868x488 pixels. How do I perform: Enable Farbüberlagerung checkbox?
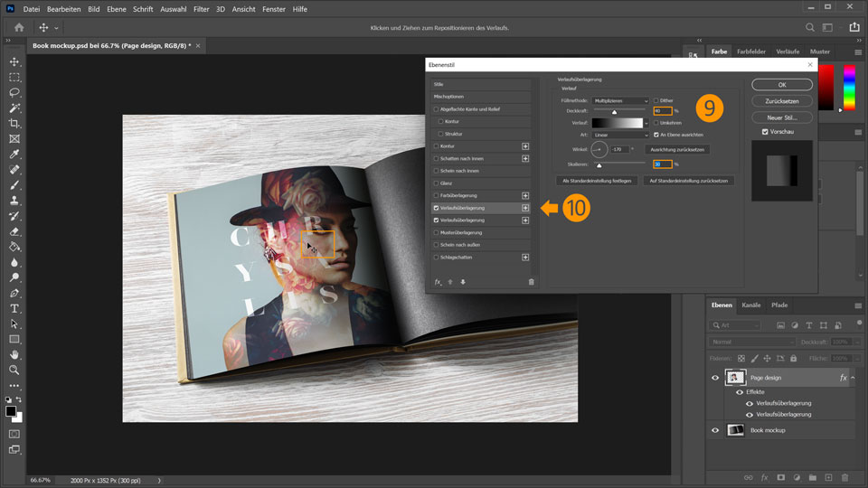436,196
